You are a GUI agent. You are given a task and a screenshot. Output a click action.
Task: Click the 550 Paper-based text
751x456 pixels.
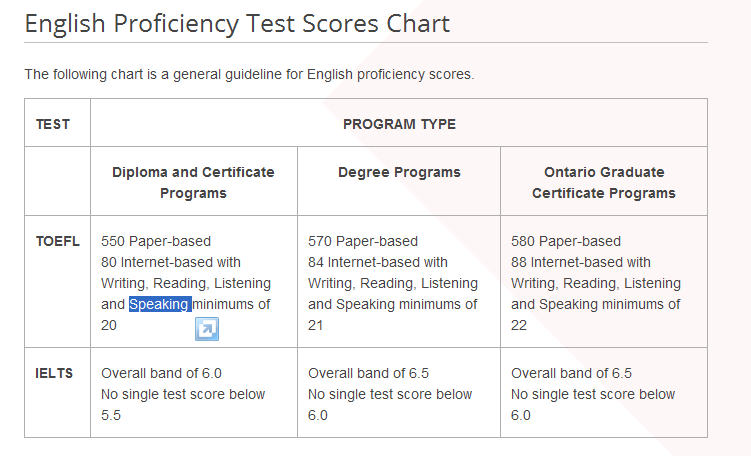pos(156,241)
